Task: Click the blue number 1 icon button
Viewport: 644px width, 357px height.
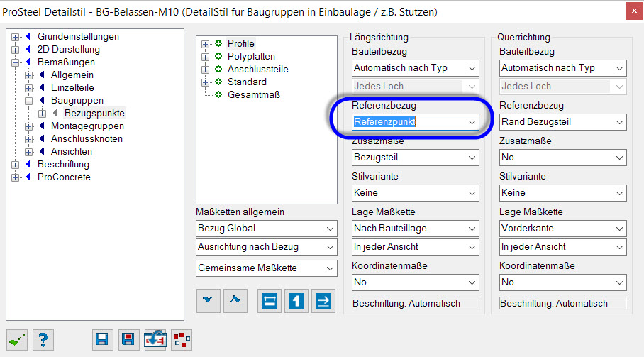Action: click(296, 301)
